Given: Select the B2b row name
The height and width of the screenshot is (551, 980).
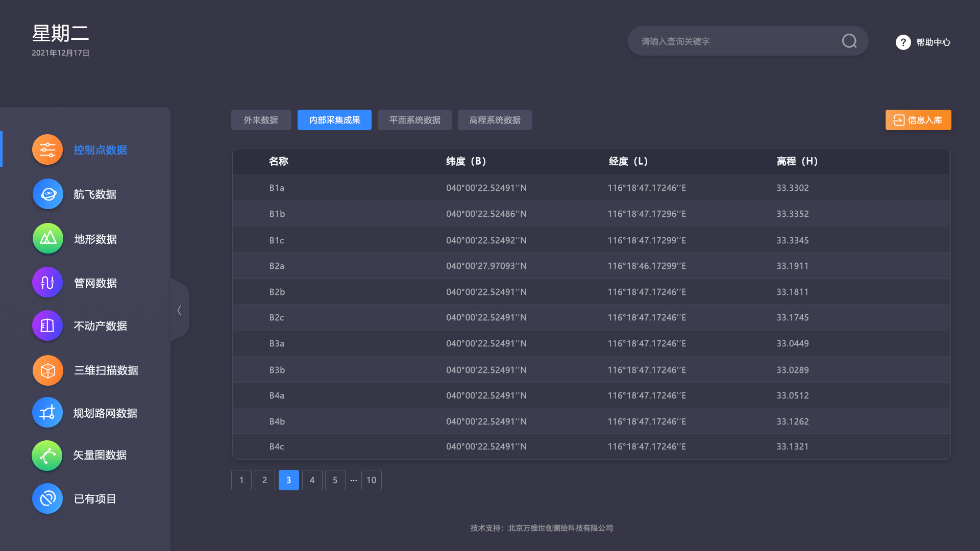Looking at the screenshot, I should [277, 292].
